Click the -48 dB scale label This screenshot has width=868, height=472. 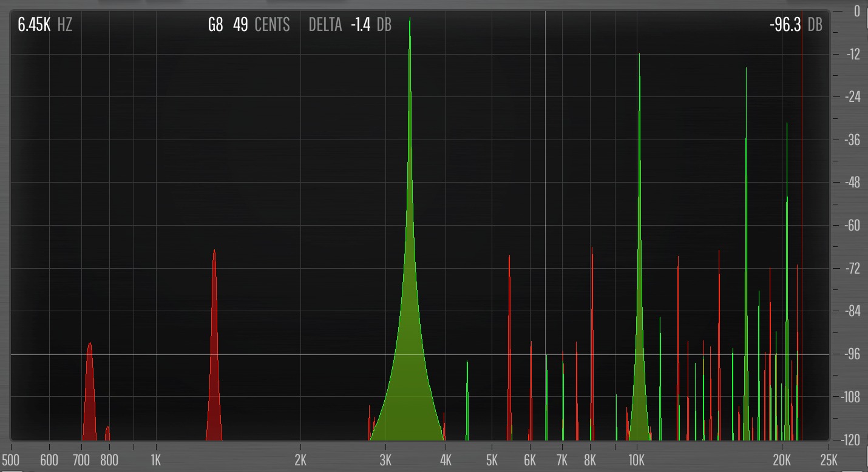pos(853,183)
